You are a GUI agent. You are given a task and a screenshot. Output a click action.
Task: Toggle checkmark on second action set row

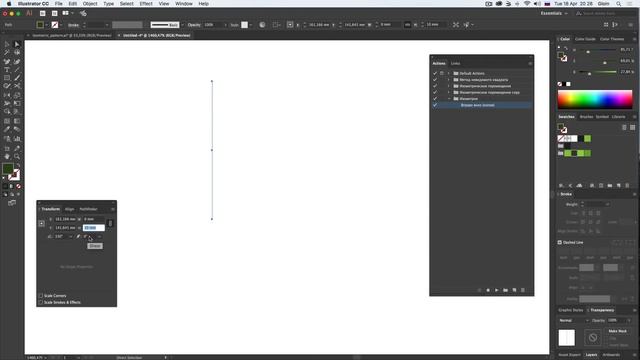(435, 80)
